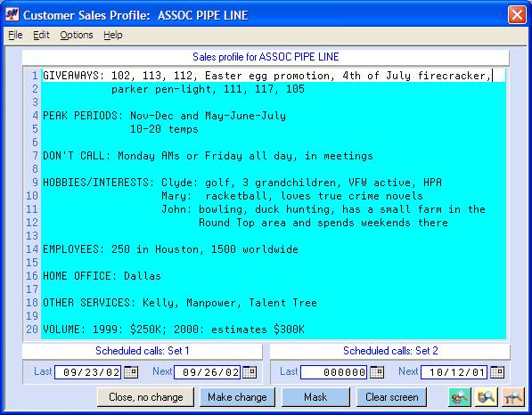Click the green person lookup magnifier icon

tap(460, 397)
